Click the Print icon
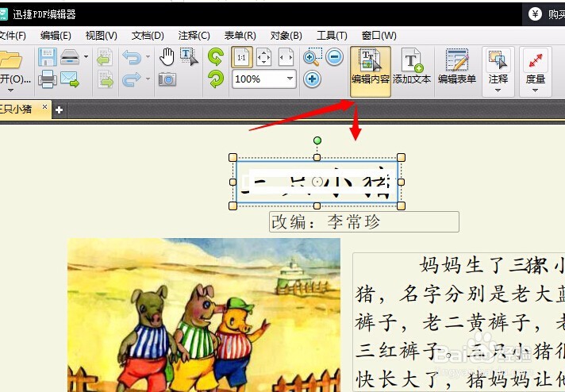Image resolution: width=565 pixels, height=392 pixels. pos(48,79)
